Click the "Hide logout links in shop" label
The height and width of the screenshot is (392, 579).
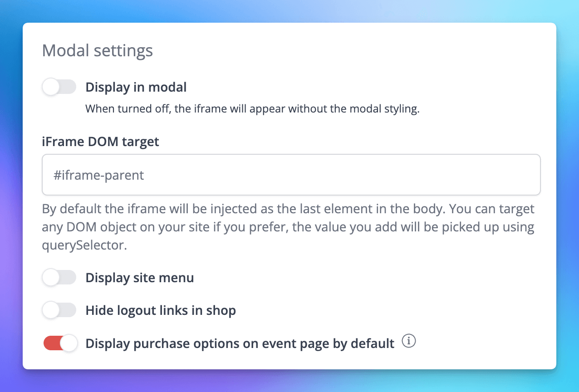[161, 311]
